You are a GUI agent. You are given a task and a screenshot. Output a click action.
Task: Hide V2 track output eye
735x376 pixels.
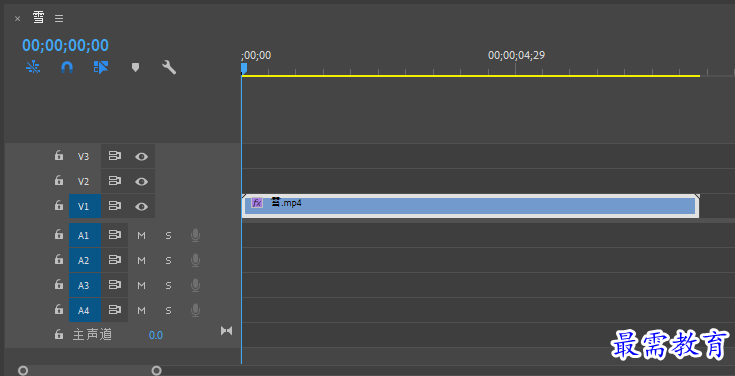(142, 181)
